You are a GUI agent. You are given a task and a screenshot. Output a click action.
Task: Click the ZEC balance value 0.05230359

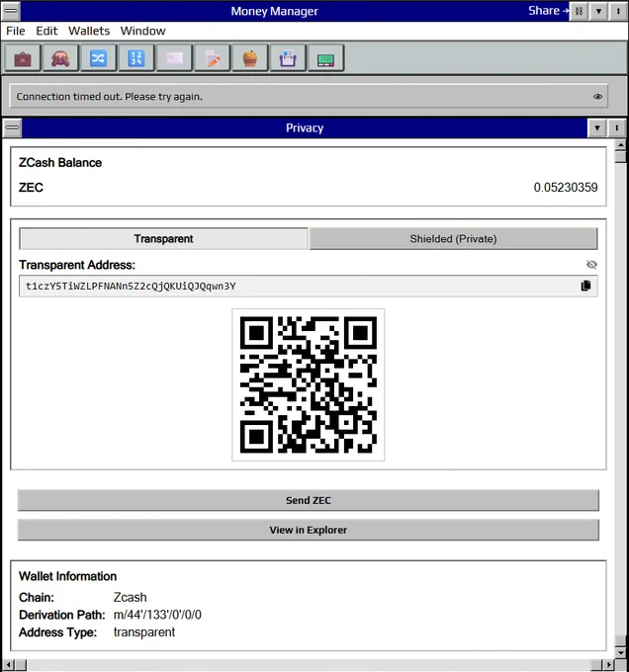point(566,188)
